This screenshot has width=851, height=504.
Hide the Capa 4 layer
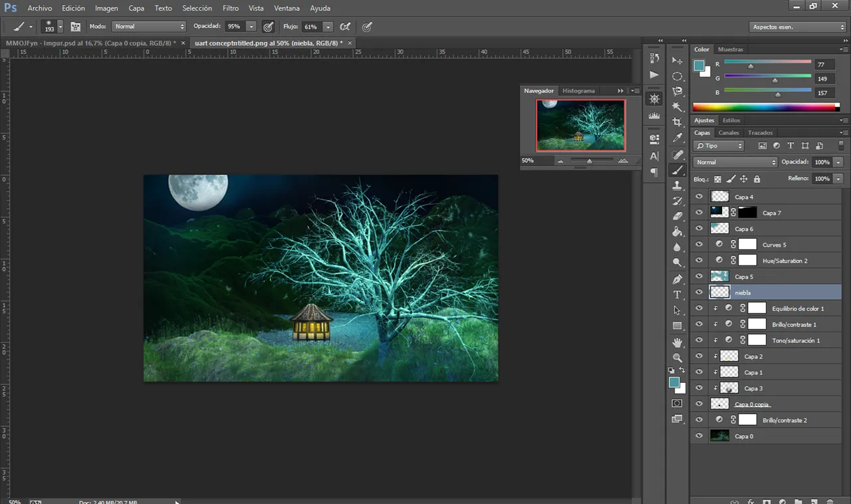[x=699, y=197]
